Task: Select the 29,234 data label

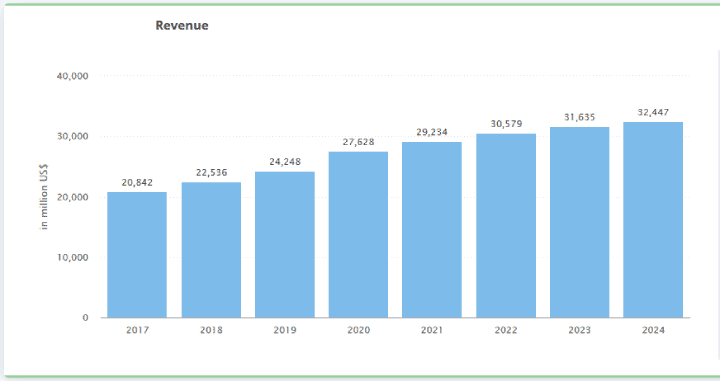Action: (x=432, y=132)
